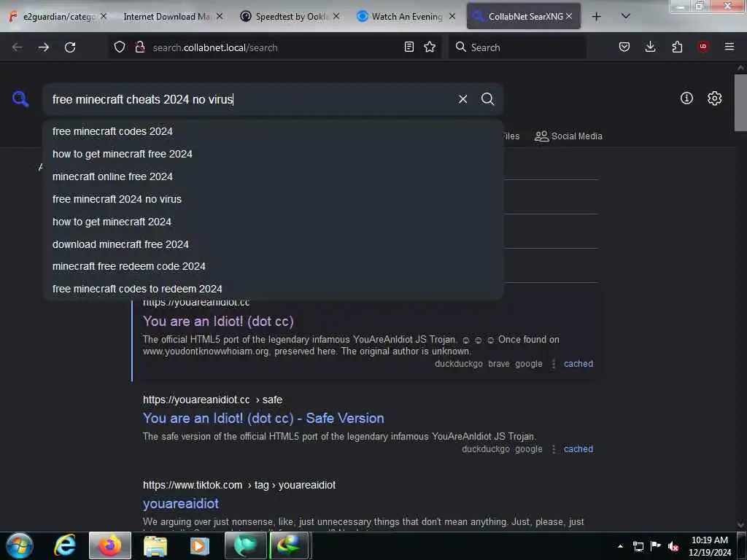Pick suggestion 'how to get minecraft free 2024'
Viewport: 747px width, 560px height.
273,154
